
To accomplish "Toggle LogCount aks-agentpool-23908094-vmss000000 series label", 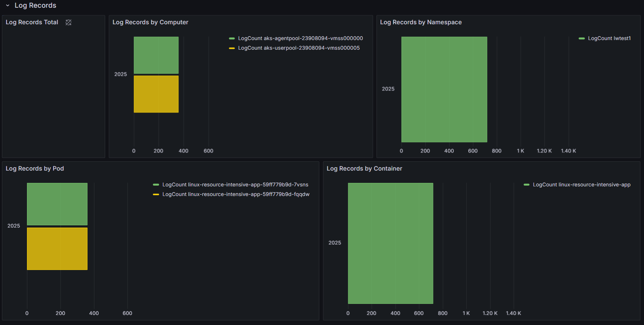I will [x=300, y=39].
